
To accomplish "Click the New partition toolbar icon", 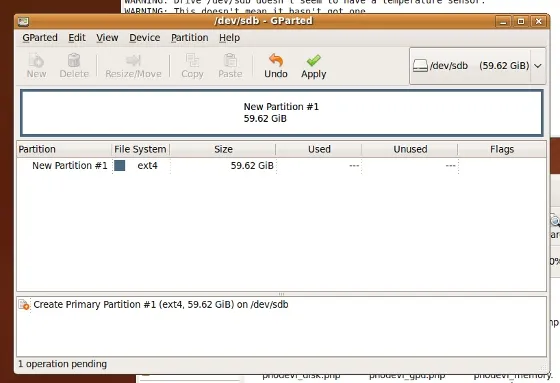I will (36, 60).
